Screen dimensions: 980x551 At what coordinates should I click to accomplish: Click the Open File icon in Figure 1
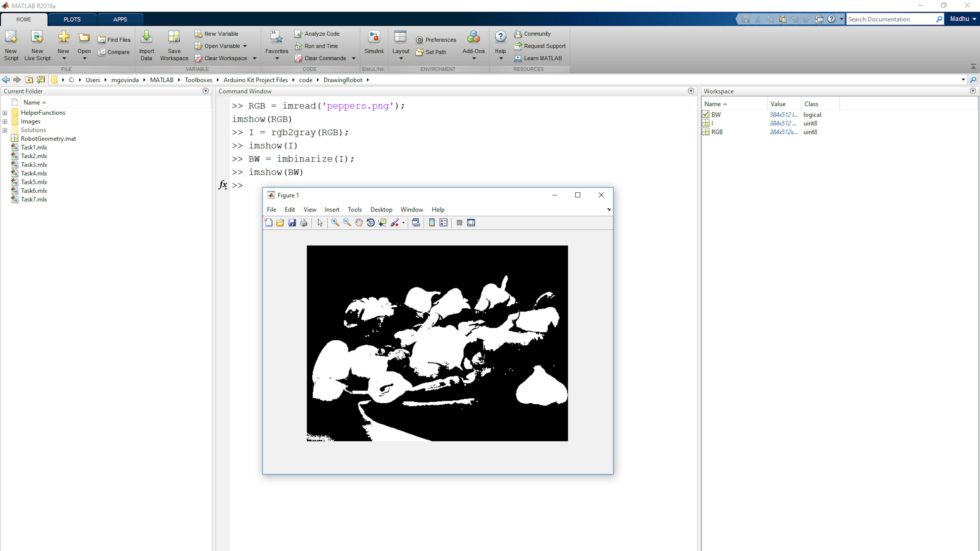pyautogui.click(x=280, y=223)
